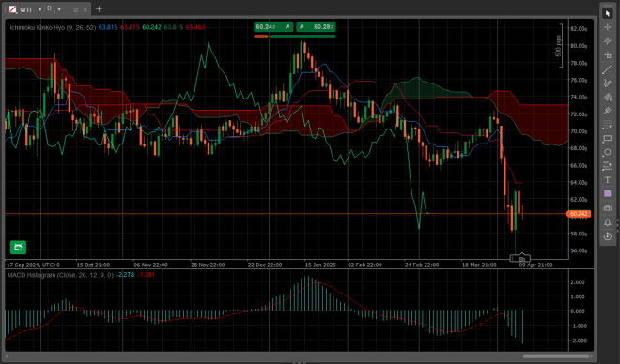The height and width of the screenshot is (364, 620).
Task: Start market replay with play icon
Action: point(608,236)
